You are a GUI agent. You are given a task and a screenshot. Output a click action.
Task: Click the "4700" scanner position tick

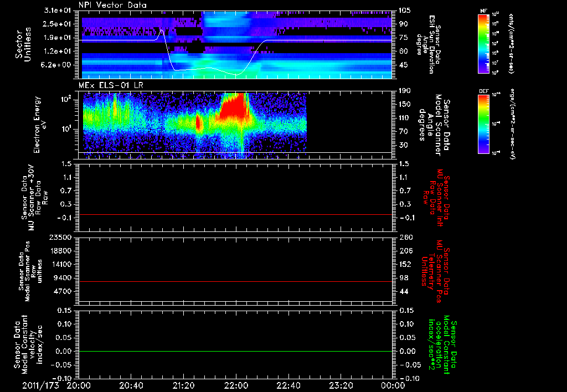(x=63, y=291)
